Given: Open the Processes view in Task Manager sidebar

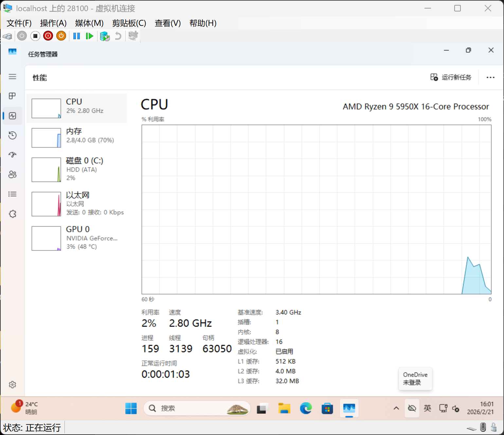Looking at the screenshot, I should (12, 96).
